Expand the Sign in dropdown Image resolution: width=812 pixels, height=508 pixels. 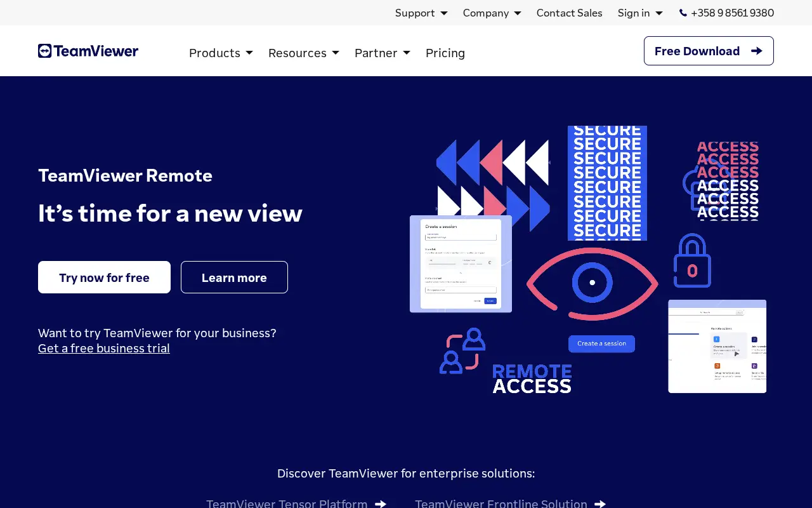(640, 13)
